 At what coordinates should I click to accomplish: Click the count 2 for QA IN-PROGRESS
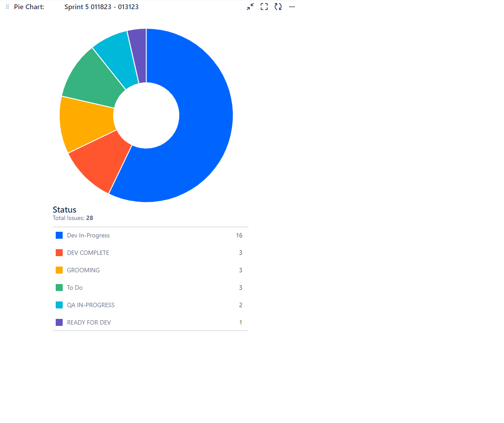click(x=240, y=305)
